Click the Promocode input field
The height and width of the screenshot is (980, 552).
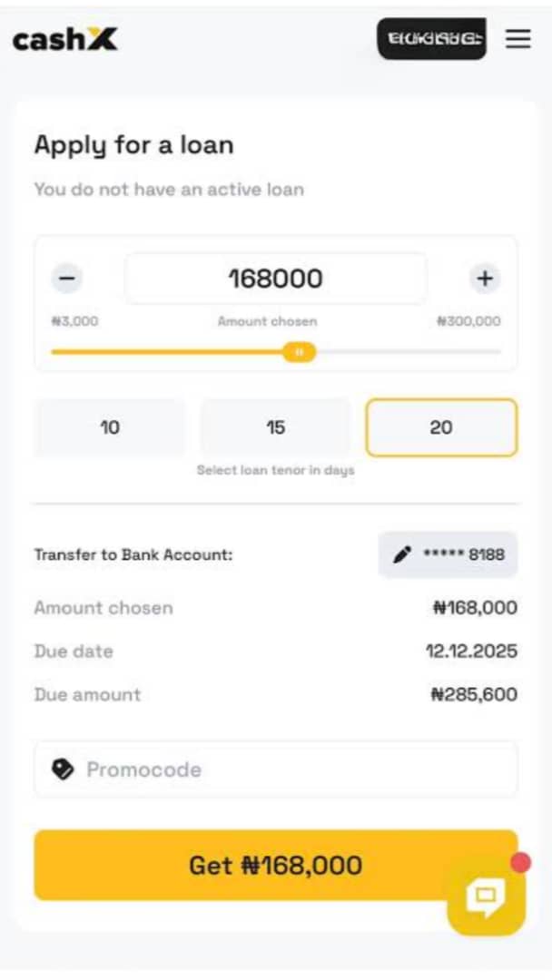[x=272, y=769]
